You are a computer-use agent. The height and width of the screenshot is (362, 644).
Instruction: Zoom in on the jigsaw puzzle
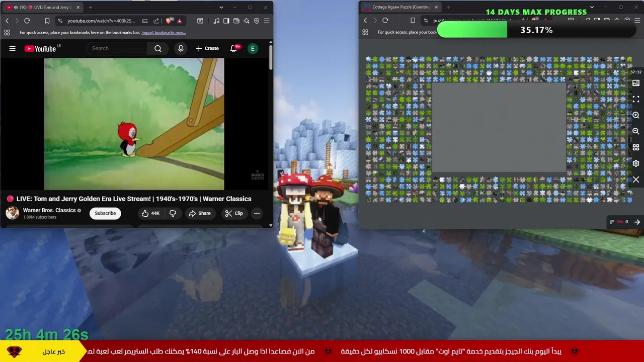pyautogui.click(x=636, y=115)
